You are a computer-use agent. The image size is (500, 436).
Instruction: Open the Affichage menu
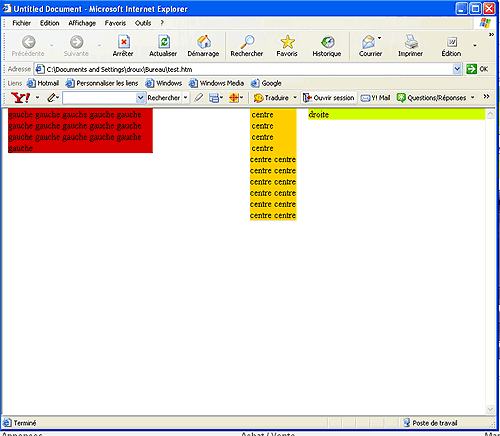coord(82,23)
